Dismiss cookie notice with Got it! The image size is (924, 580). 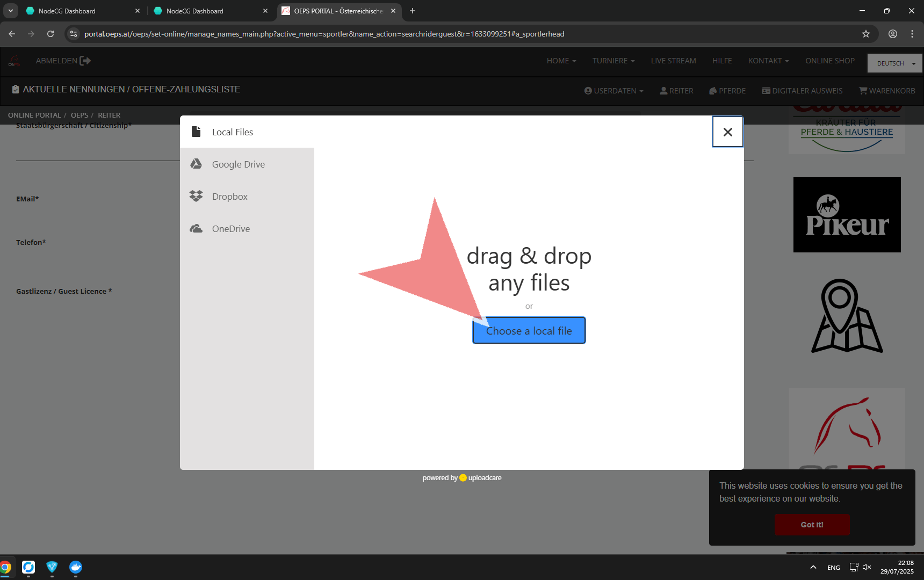point(811,525)
